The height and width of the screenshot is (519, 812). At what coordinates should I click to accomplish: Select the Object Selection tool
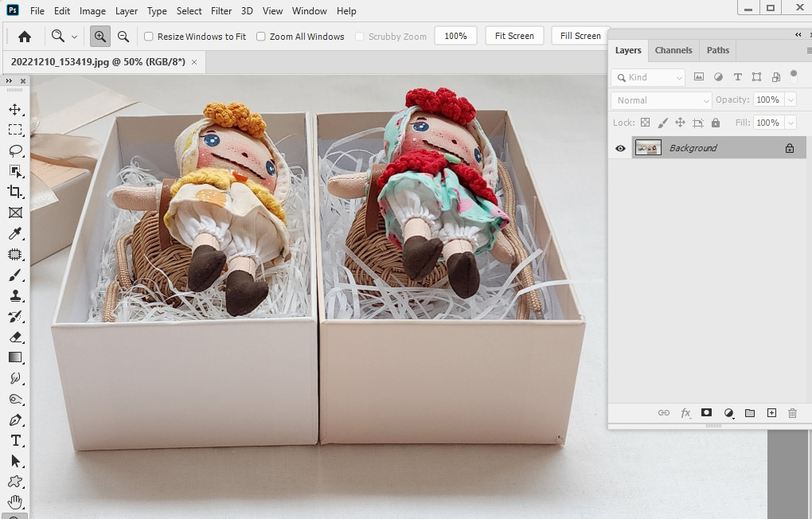click(x=15, y=171)
